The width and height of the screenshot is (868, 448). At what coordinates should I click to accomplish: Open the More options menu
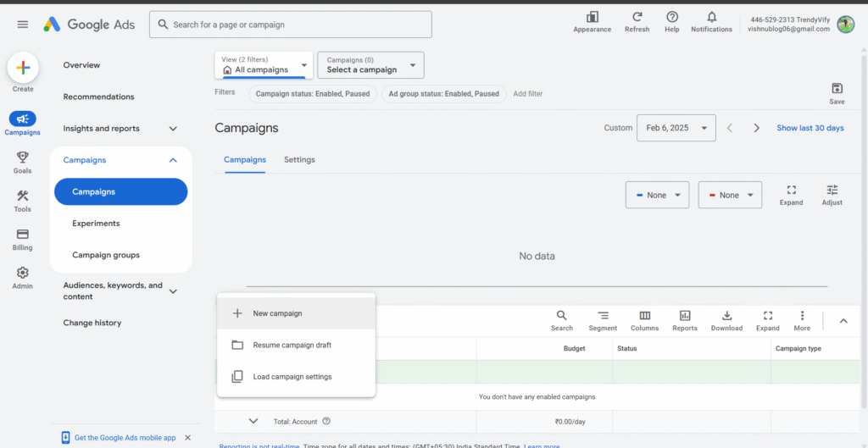point(802,321)
